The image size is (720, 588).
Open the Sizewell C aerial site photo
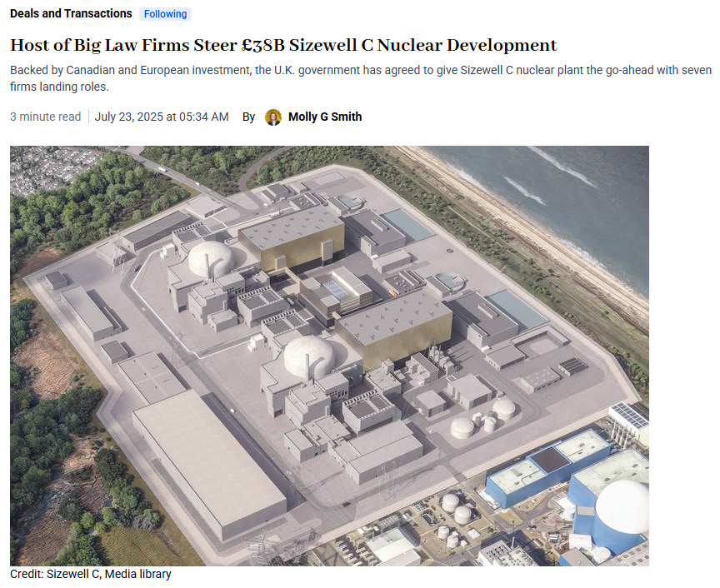(x=329, y=356)
